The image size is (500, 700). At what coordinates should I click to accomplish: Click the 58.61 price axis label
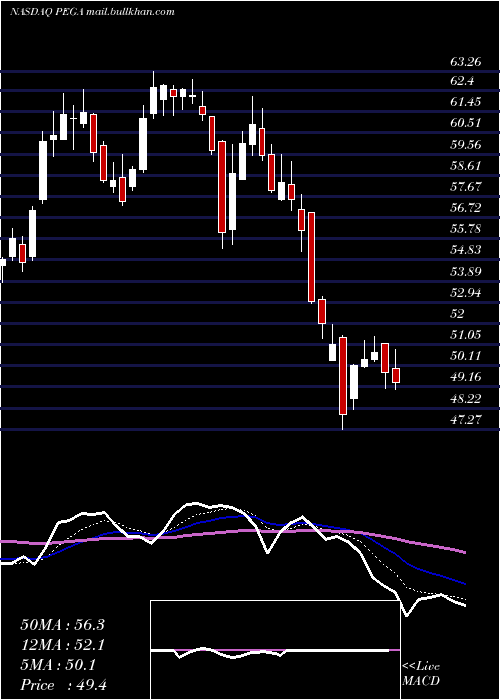(466, 166)
